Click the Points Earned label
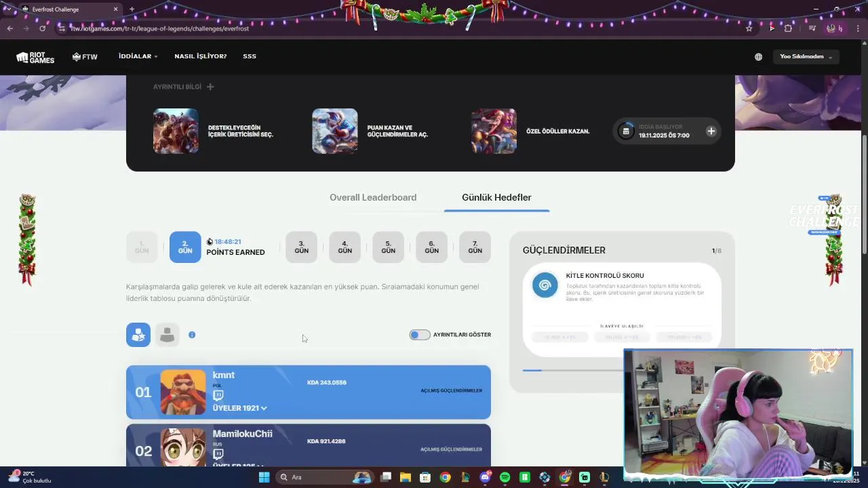 click(235, 252)
